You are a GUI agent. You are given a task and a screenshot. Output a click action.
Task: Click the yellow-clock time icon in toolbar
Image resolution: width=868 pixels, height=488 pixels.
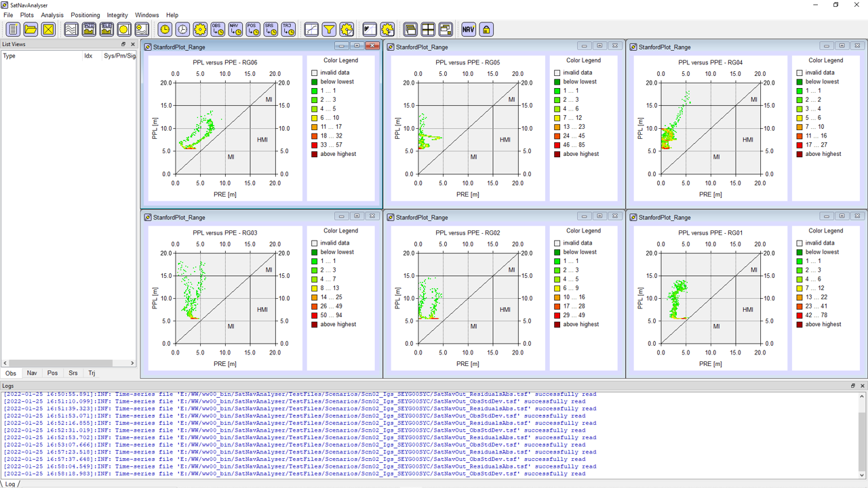click(x=165, y=29)
